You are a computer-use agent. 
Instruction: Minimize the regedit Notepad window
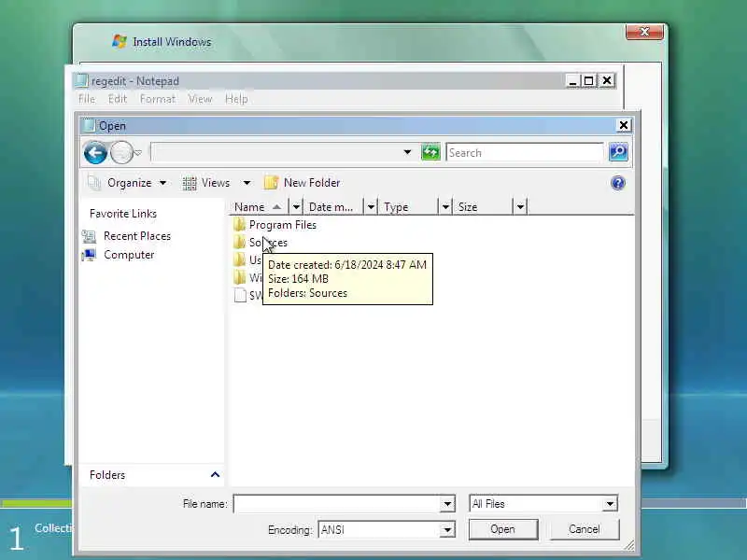pos(572,81)
